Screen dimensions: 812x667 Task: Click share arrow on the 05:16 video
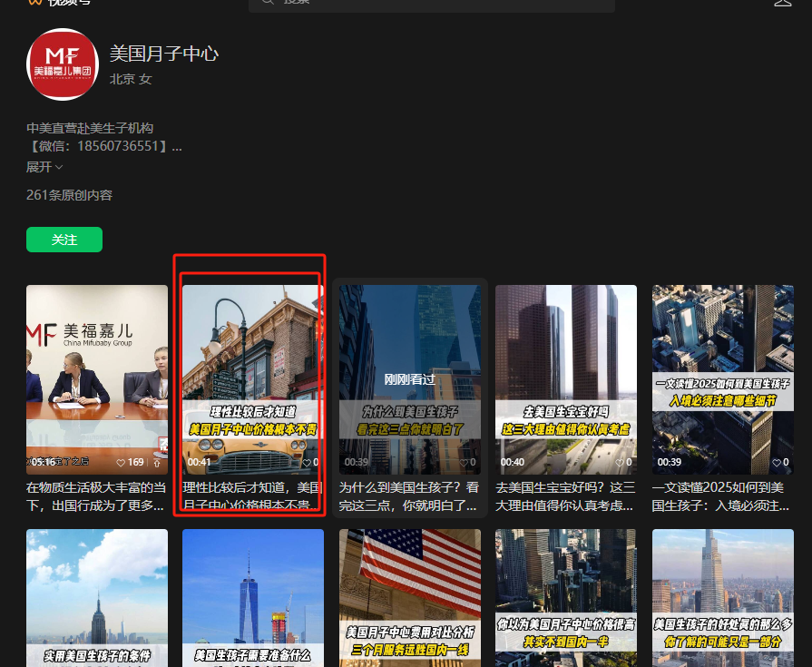click(157, 463)
